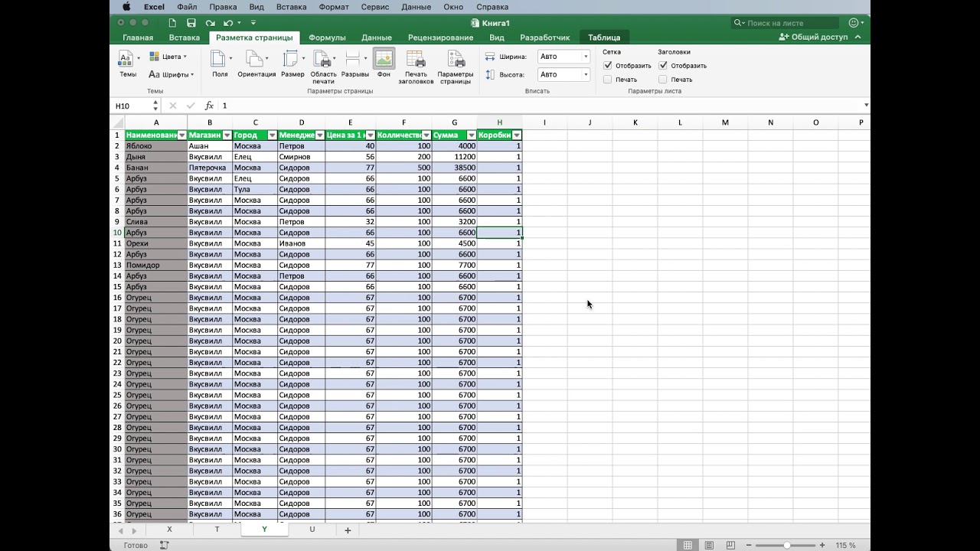This screenshot has height=551, width=980.
Task: Open the Магазин column filter dropdown
Action: (x=227, y=135)
